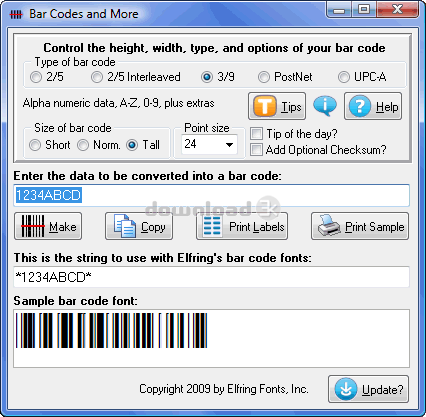The width and height of the screenshot is (426, 417).
Task: Expand the Point size dropdown arrow
Action: pyautogui.click(x=229, y=145)
